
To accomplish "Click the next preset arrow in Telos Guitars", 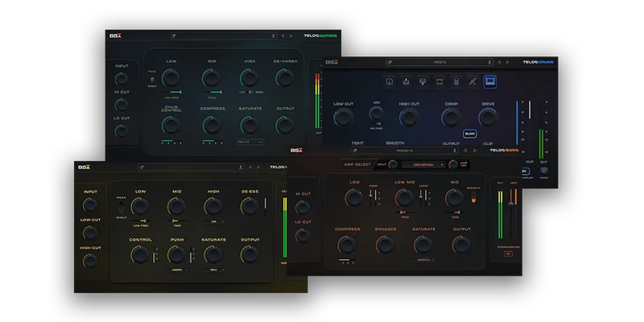I will pos(291,35).
